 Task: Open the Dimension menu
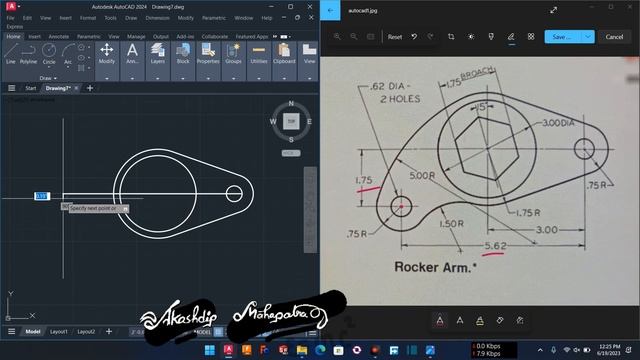pyautogui.click(x=158, y=18)
